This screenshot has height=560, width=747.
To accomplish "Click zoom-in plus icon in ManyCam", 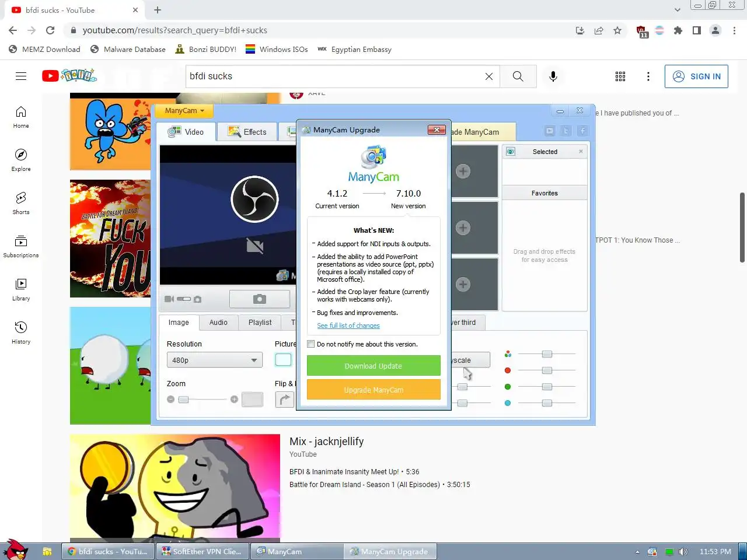I will pyautogui.click(x=234, y=400).
